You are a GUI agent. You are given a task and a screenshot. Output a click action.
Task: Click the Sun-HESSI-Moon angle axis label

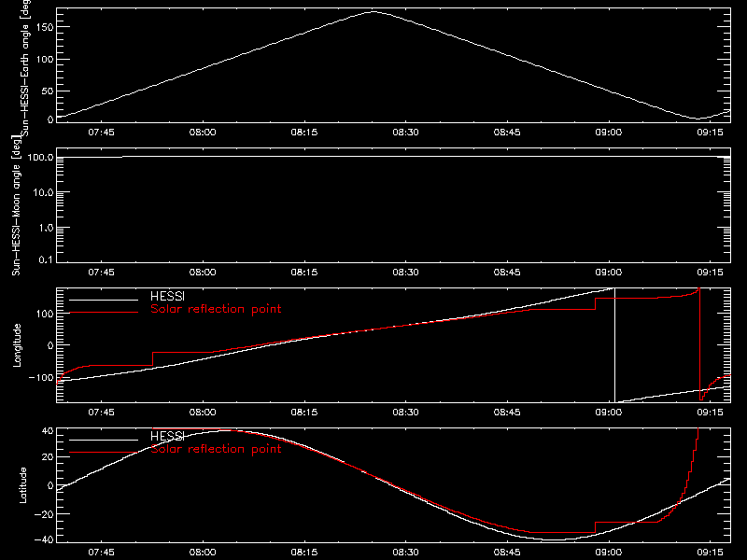point(16,205)
